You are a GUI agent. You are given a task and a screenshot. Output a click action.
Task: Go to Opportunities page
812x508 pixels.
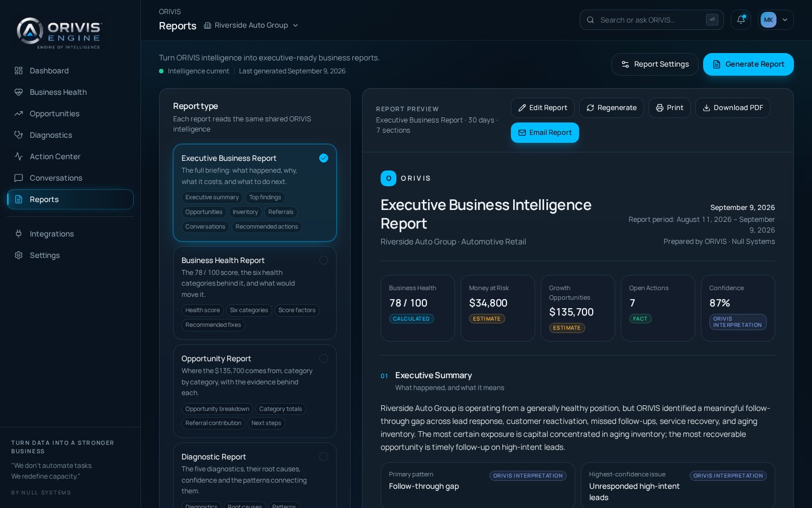click(x=70, y=113)
